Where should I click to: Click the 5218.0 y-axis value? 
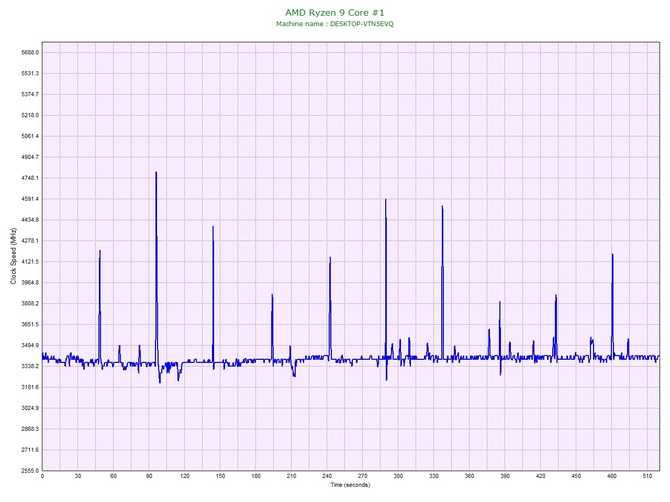tap(30, 115)
